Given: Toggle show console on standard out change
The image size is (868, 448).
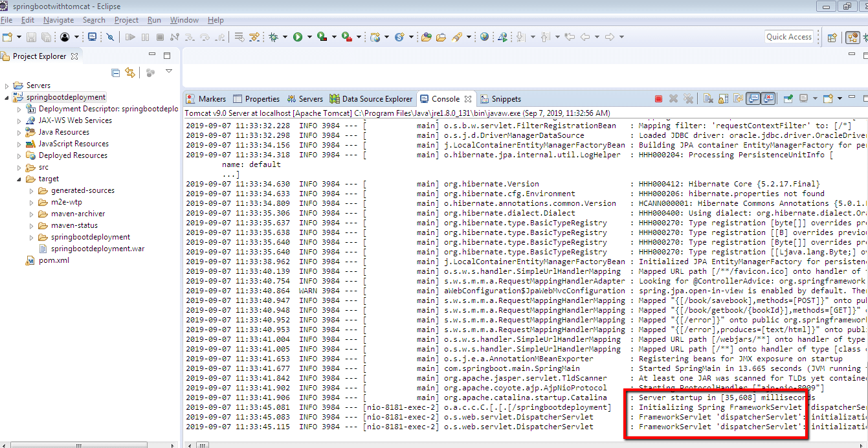Looking at the screenshot, I should click(753, 99).
